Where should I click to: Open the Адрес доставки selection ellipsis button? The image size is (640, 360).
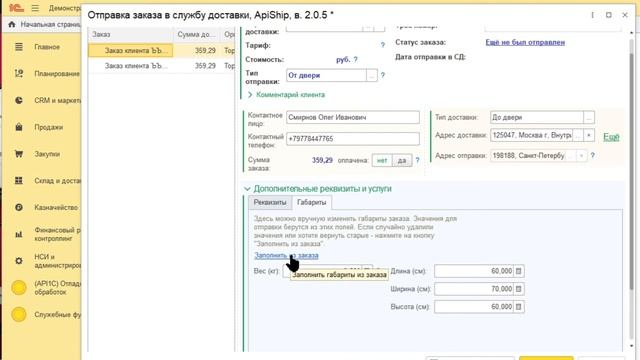pyautogui.click(x=578, y=135)
